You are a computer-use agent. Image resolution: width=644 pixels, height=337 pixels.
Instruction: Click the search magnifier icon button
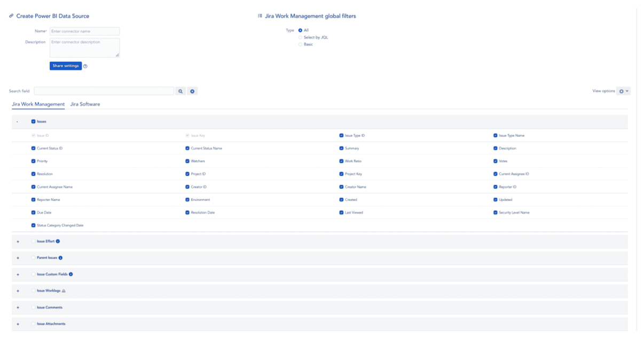click(181, 91)
